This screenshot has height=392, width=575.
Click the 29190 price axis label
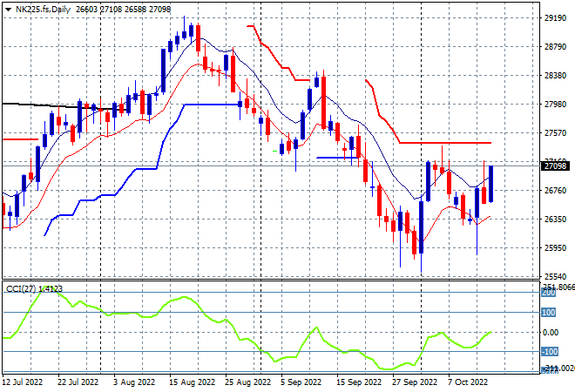555,18
